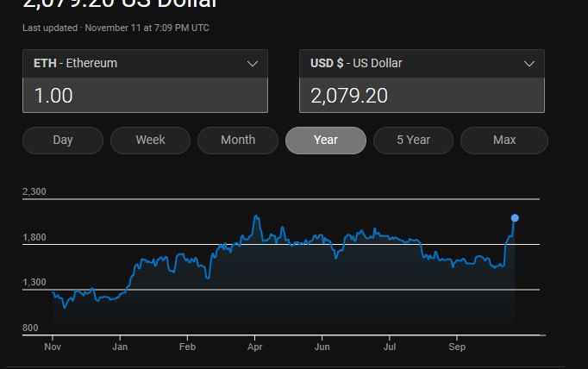The width and height of the screenshot is (588, 369).
Task: Click the Nov tick on the chart axis
Action: pyautogui.click(x=53, y=347)
